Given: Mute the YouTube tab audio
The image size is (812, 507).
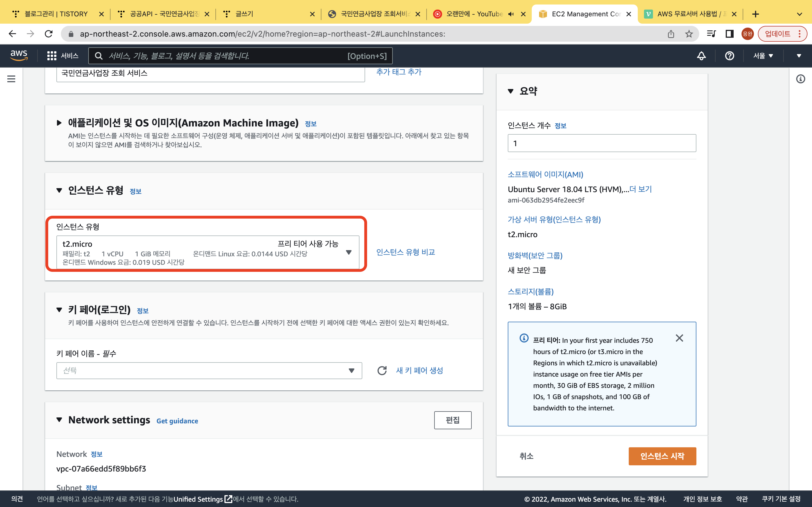Looking at the screenshot, I should [511, 14].
